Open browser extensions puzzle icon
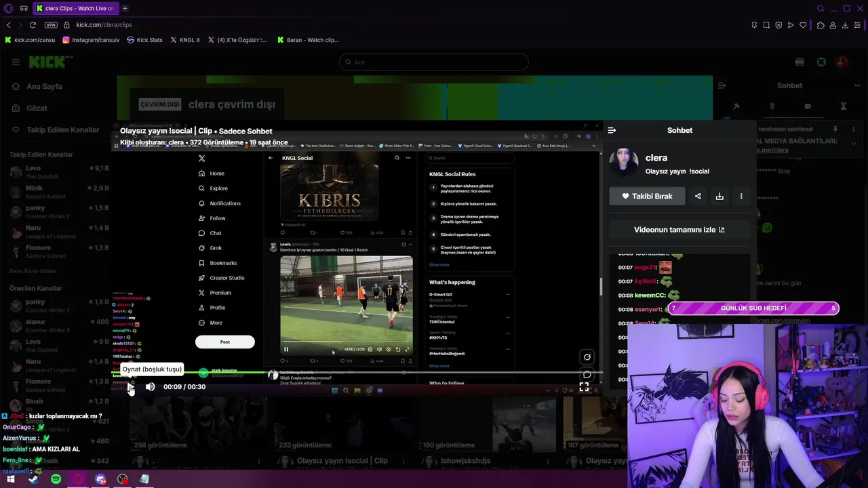 tap(820, 25)
